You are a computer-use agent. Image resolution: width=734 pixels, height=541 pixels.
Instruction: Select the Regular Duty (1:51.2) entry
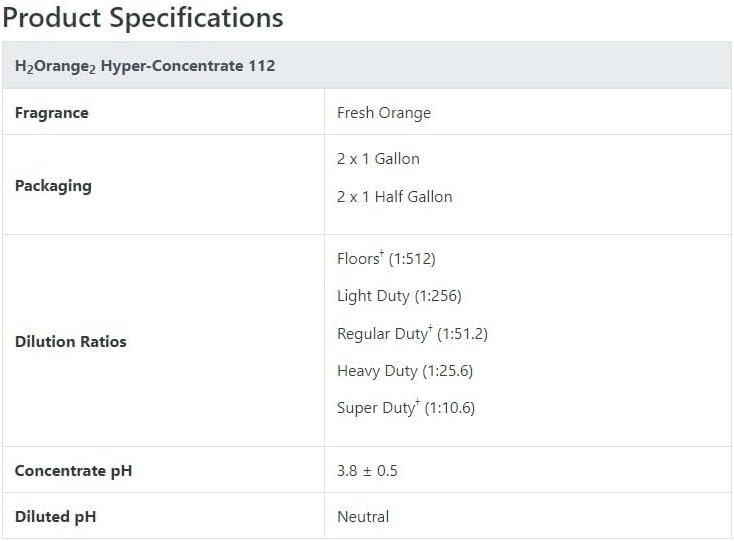[x=412, y=334]
